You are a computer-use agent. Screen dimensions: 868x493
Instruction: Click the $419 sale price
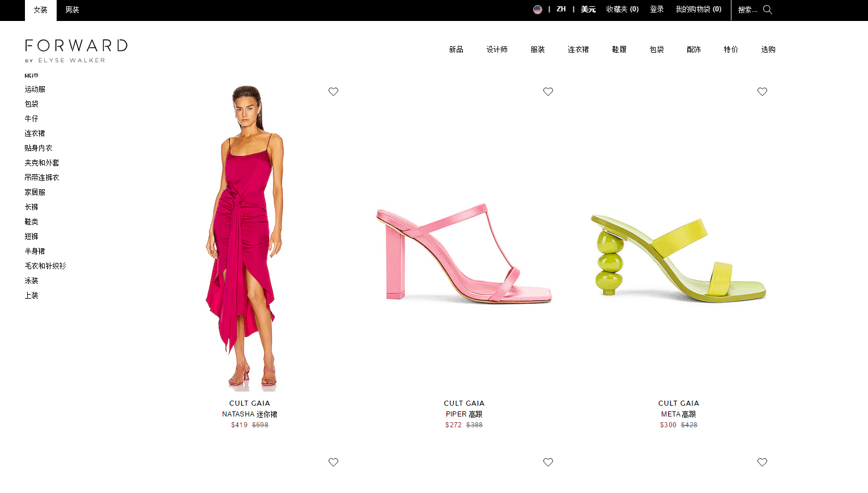[x=239, y=425]
